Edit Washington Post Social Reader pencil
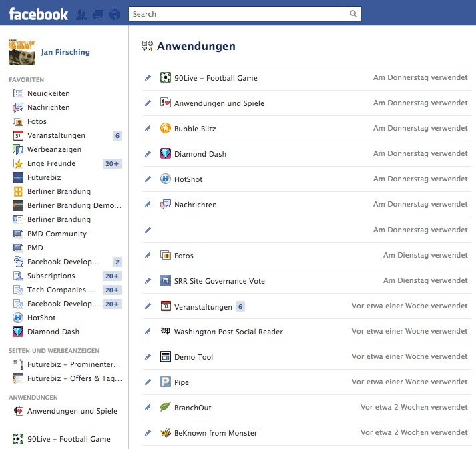Screen dimensions: 476x449 pos(148,332)
